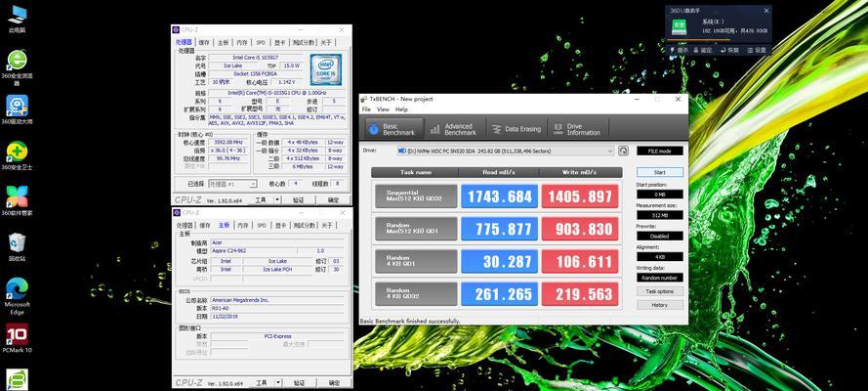Click 工具 button in the top CPU-Z window
This screenshot has height=391, width=868.
pos(262,199)
